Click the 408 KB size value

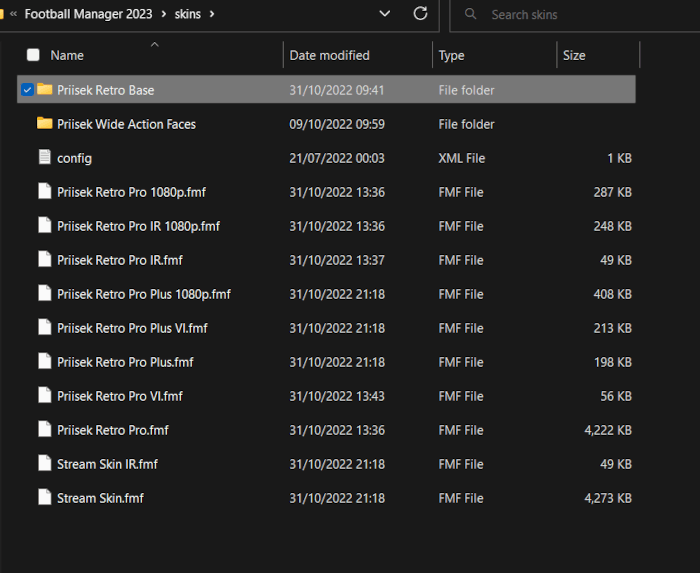[612, 295]
